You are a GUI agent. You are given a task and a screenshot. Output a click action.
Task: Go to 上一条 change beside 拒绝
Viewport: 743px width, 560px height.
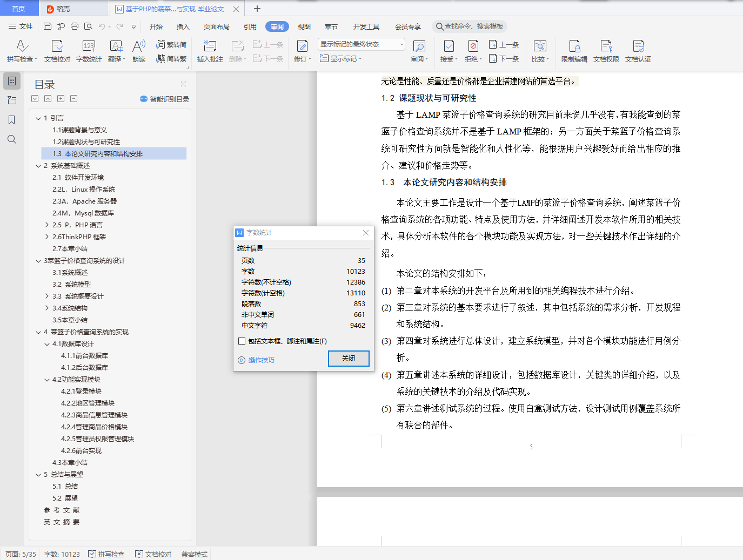(x=504, y=44)
